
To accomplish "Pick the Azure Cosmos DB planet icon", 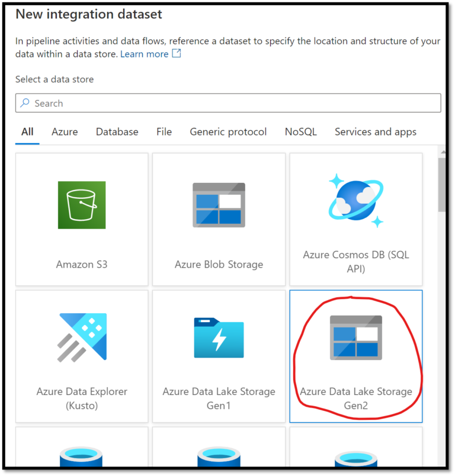I will [355, 201].
